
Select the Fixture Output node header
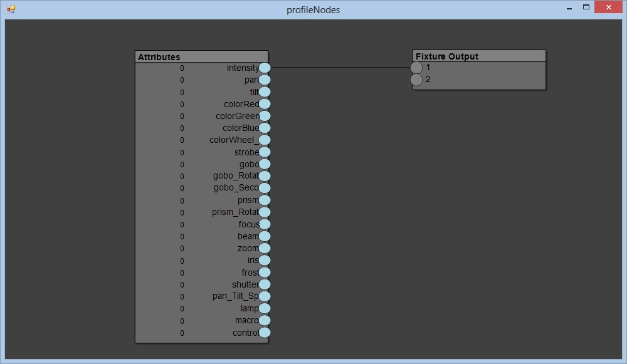coord(479,56)
